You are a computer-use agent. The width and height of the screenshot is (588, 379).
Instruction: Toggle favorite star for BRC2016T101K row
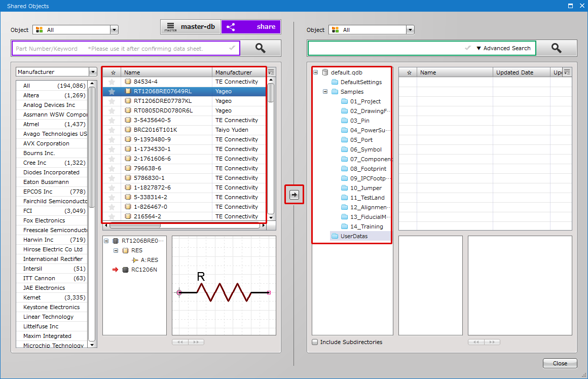coord(112,130)
